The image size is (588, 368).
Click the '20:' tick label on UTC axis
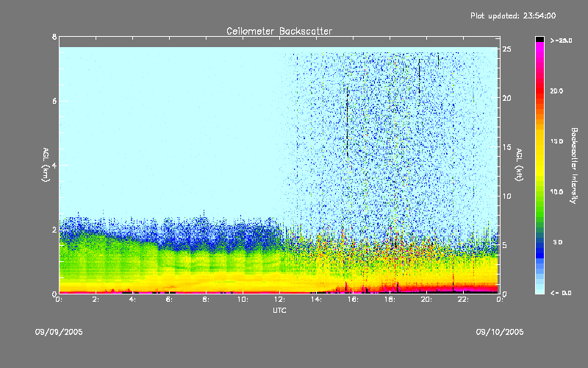pyautogui.click(x=426, y=300)
